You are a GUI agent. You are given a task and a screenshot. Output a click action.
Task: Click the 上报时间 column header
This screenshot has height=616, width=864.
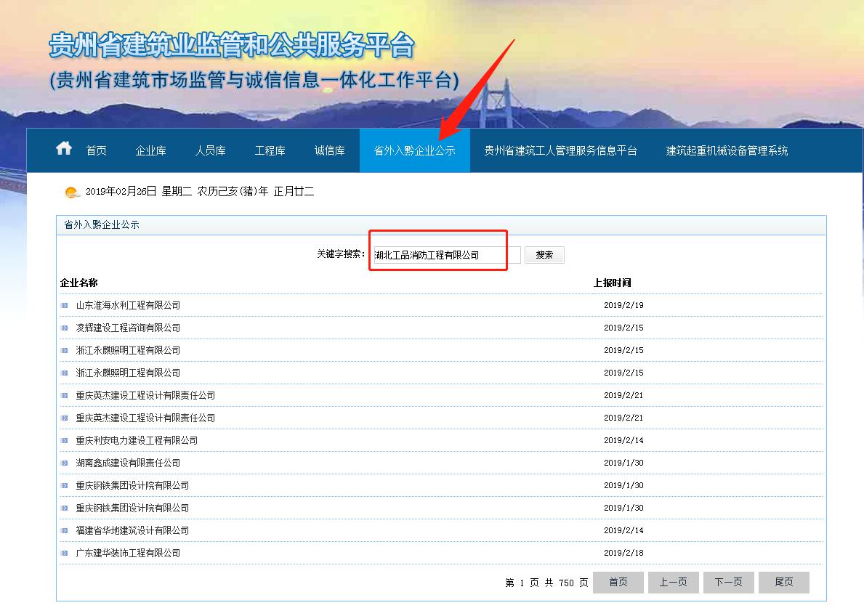(612, 283)
